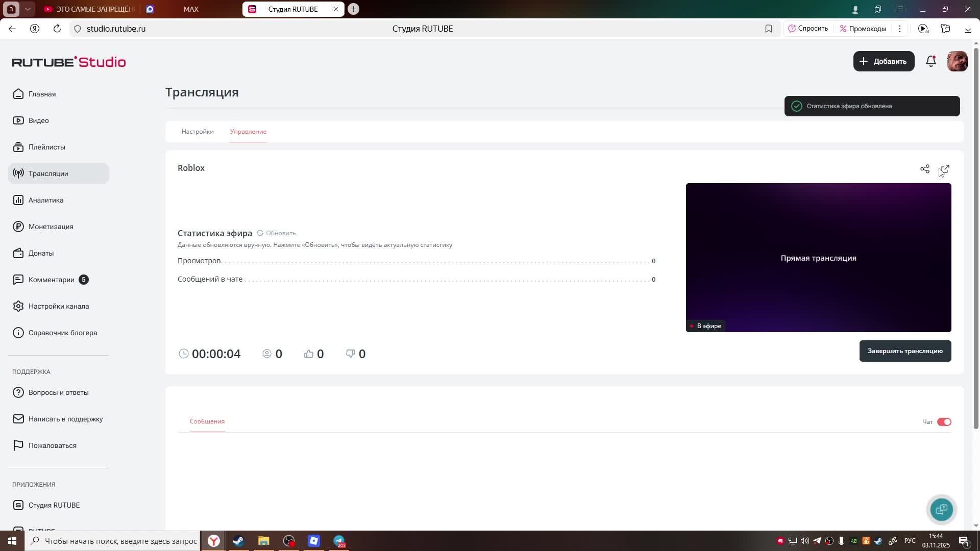Select the Сообщения tab

pyautogui.click(x=206, y=421)
